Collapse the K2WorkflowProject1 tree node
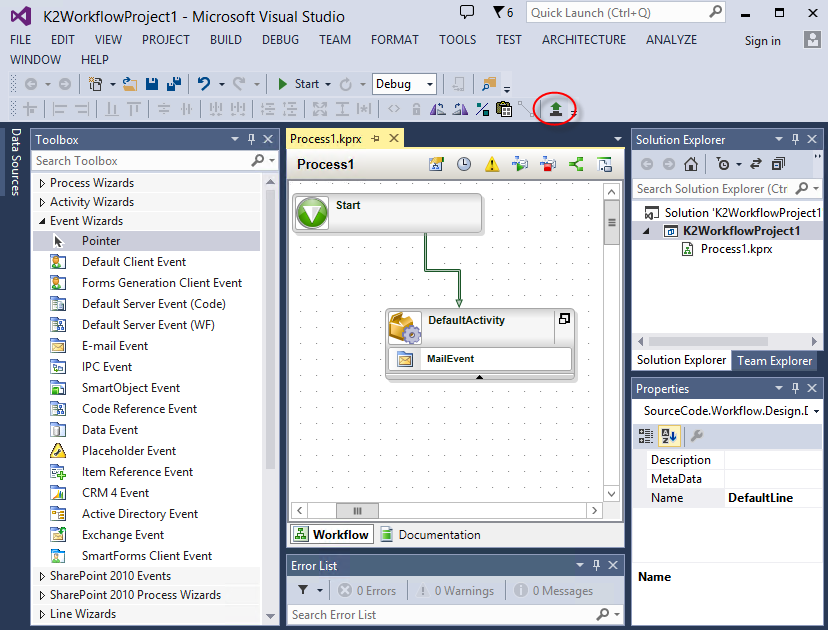 click(646, 231)
